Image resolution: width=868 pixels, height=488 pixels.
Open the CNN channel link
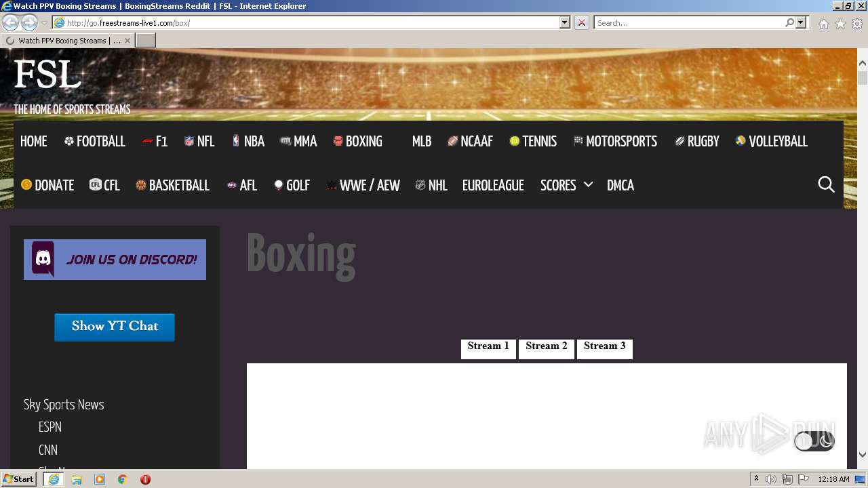click(48, 450)
